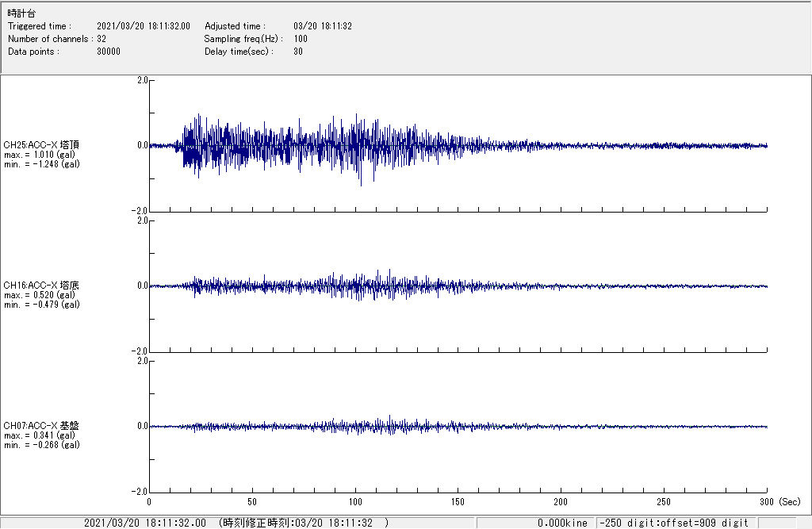Viewport: 812px width, 529px height.
Task: Click the Adjusted time value 03/20 18:11:32
Action: coord(322,26)
